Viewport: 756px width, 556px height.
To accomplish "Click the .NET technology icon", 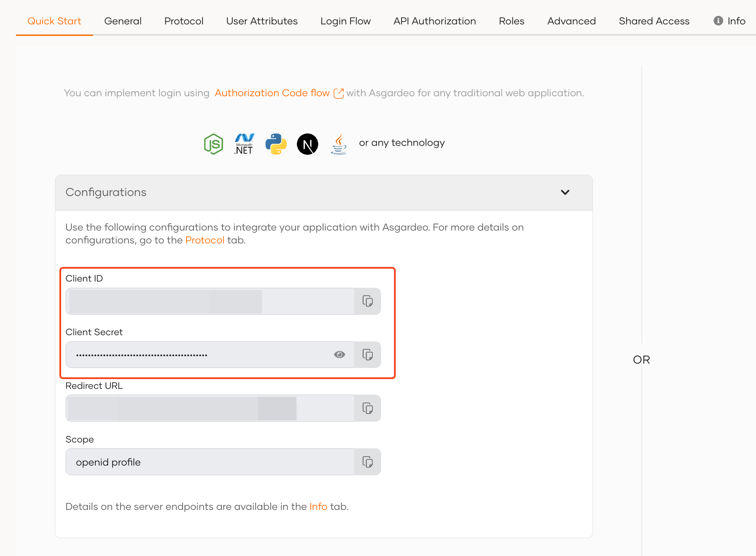I will pos(244,144).
